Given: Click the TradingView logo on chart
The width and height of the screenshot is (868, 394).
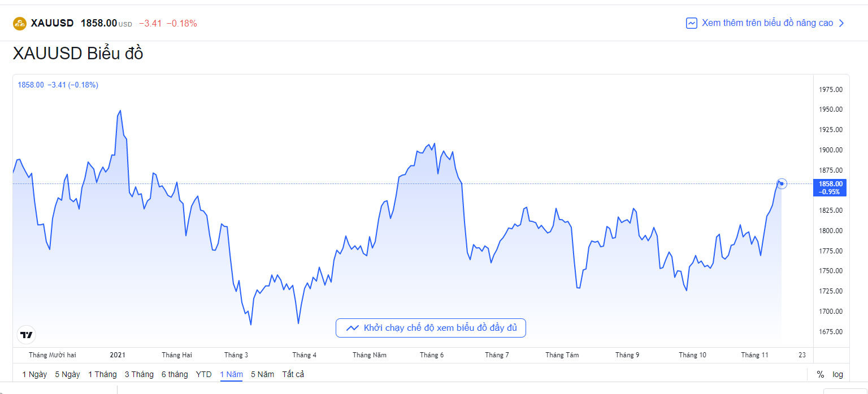Looking at the screenshot, I should pyautogui.click(x=26, y=335).
